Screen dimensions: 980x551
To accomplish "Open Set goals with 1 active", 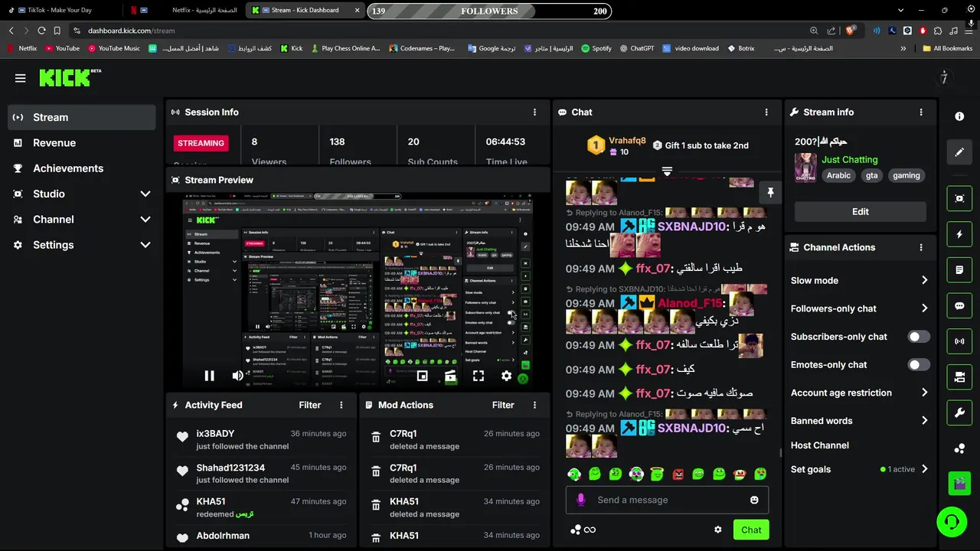I will click(860, 469).
